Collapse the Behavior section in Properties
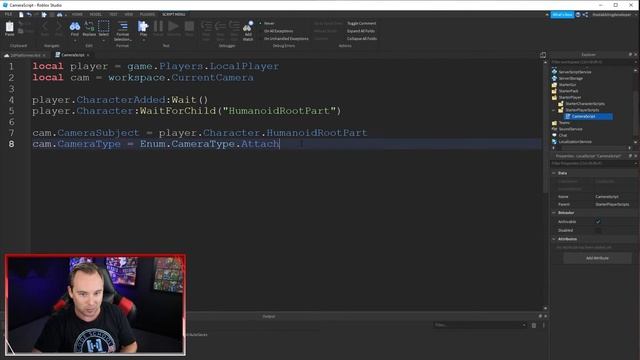This screenshot has height=360, width=640. tap(554, 213)
